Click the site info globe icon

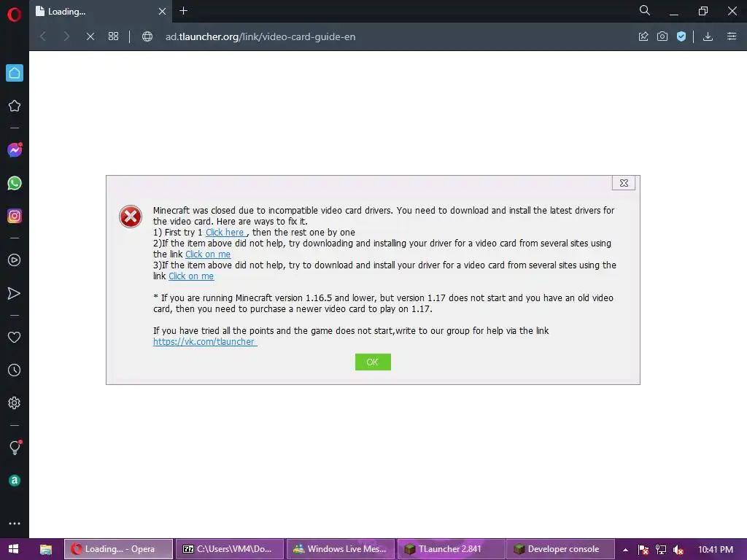click(147, 36)
